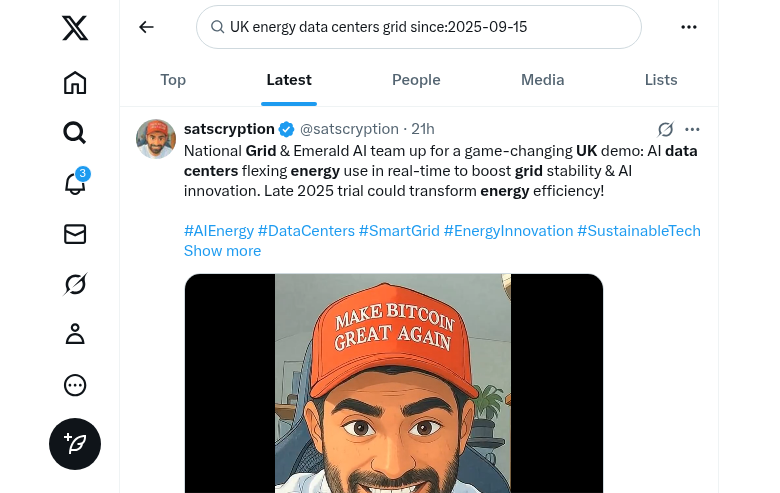Click the #AIEnergy hashtag link
780x493 pixels.
point(218,231)
